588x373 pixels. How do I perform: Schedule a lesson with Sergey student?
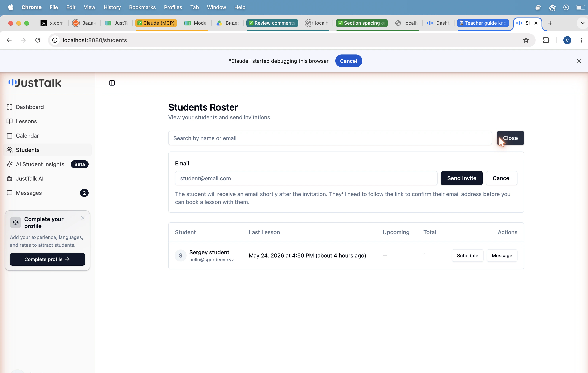click(467, 255)
